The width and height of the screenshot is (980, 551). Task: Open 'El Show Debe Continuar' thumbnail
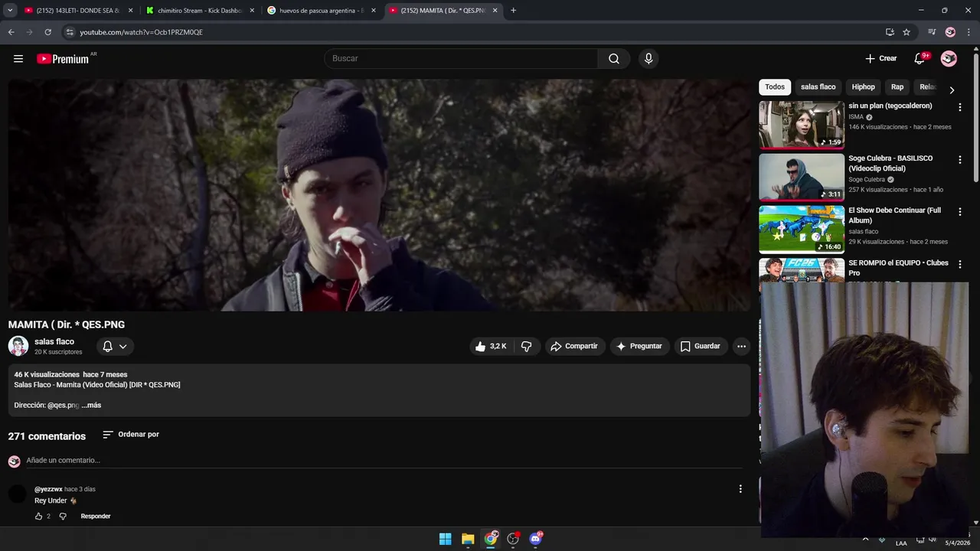(x=802, y=229)
